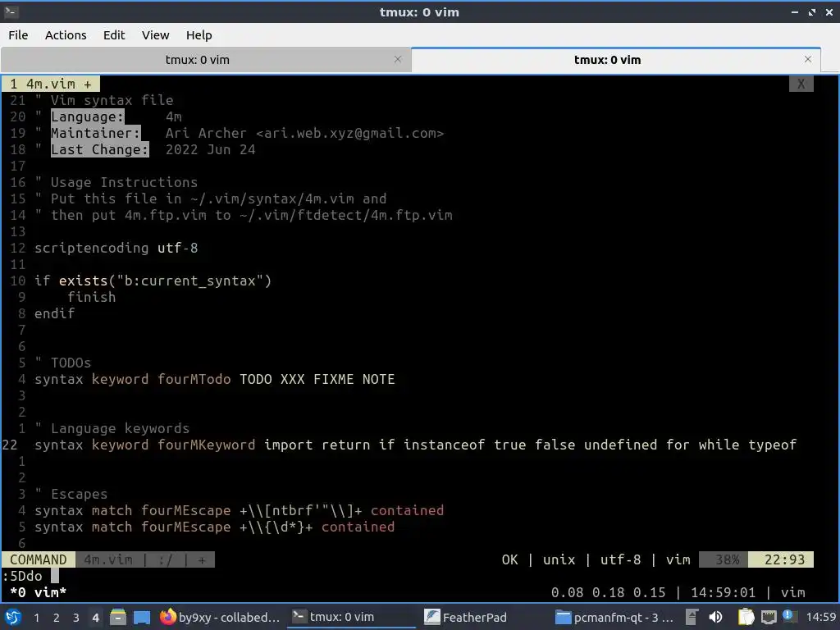
Task: Switch to virtual desktop 4
Action: [96, 618]
